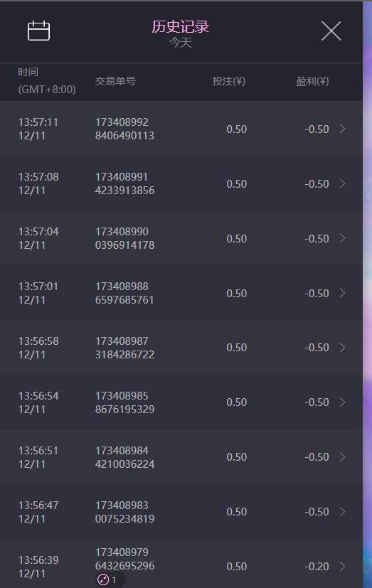Click the 历史记录 title heading
Image resolution: width=372 pixels, height=588 pixels.
pyautogui.click(x=181, y=26)
